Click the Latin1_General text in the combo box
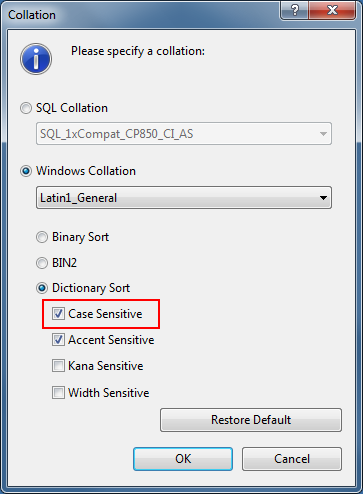 (79, 198)
